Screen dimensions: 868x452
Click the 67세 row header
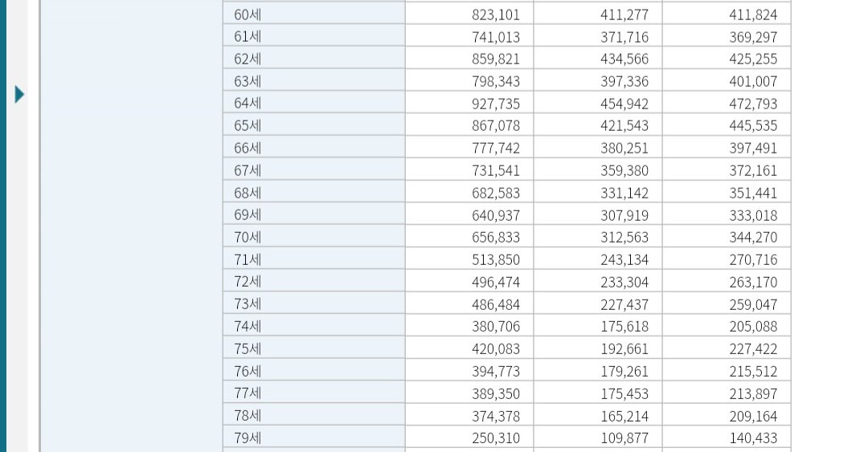(314, 170)
